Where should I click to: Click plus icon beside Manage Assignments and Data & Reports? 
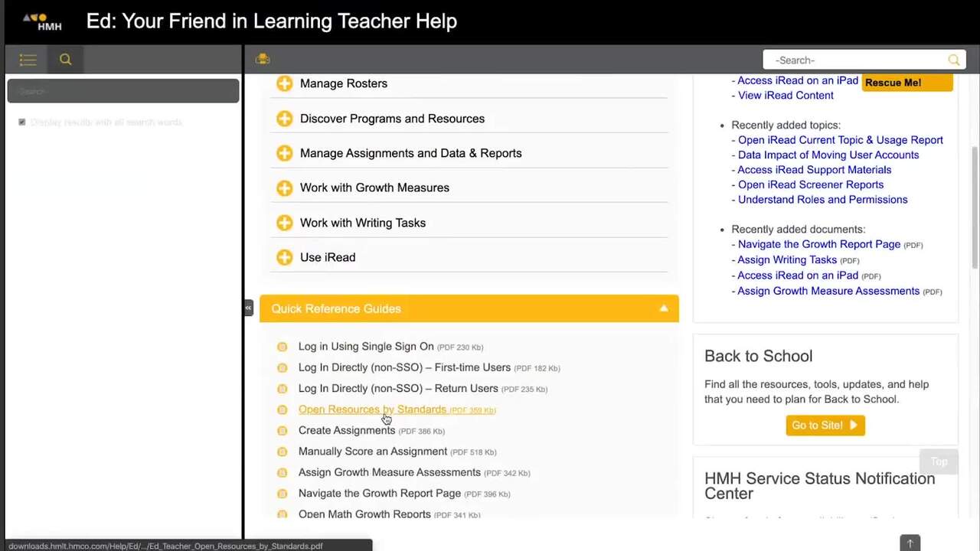(x=285, y=153)
